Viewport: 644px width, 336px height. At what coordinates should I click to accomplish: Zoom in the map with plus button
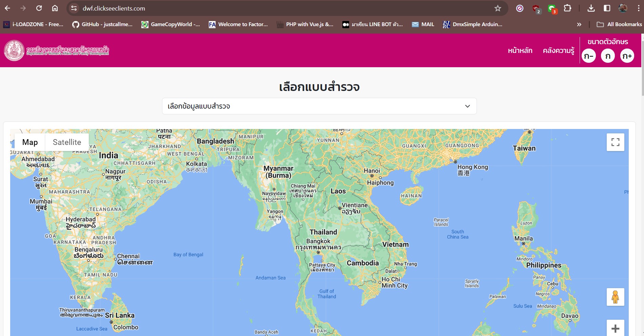pyautogui.click(x=615, y=328)
